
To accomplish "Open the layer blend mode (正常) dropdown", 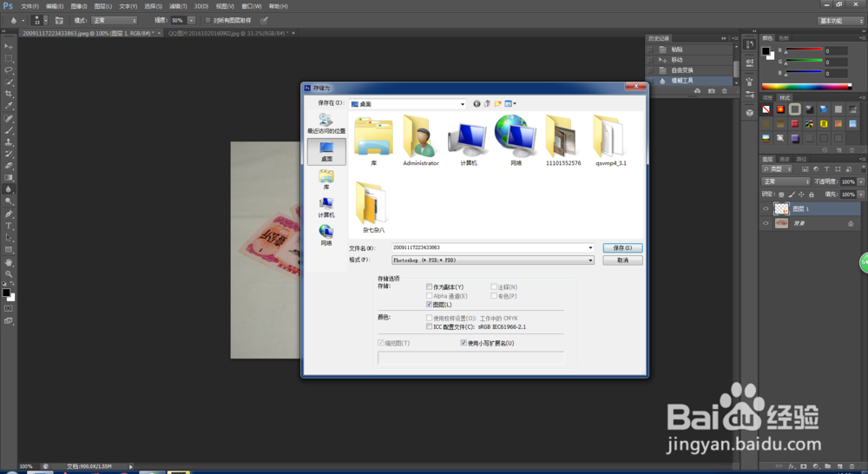I will pyautogui.click(x=786, y=181).
